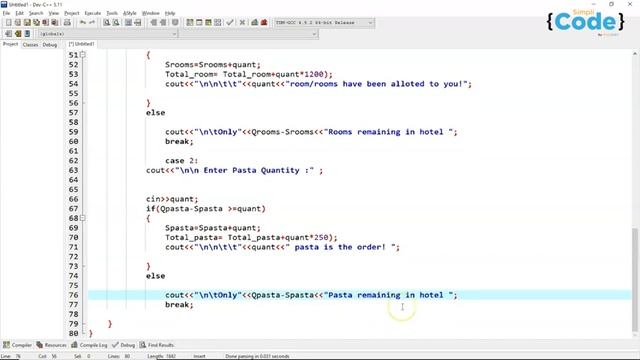
Task: Open the Resources bottom panel tab
Action: pos(51,345)
